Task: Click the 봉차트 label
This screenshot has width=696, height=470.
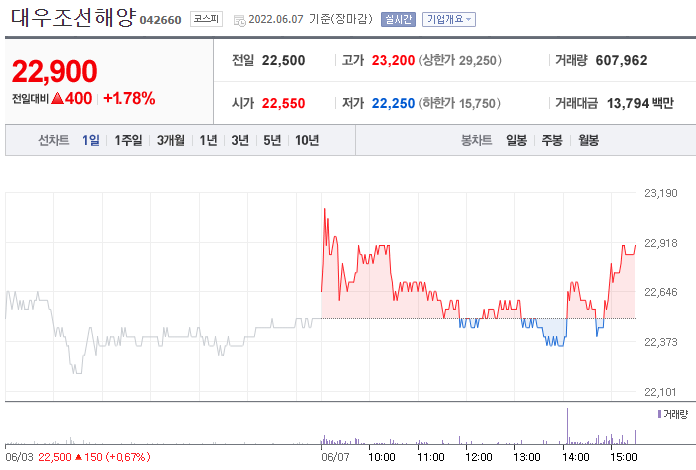Action: [x=477, y=140]
